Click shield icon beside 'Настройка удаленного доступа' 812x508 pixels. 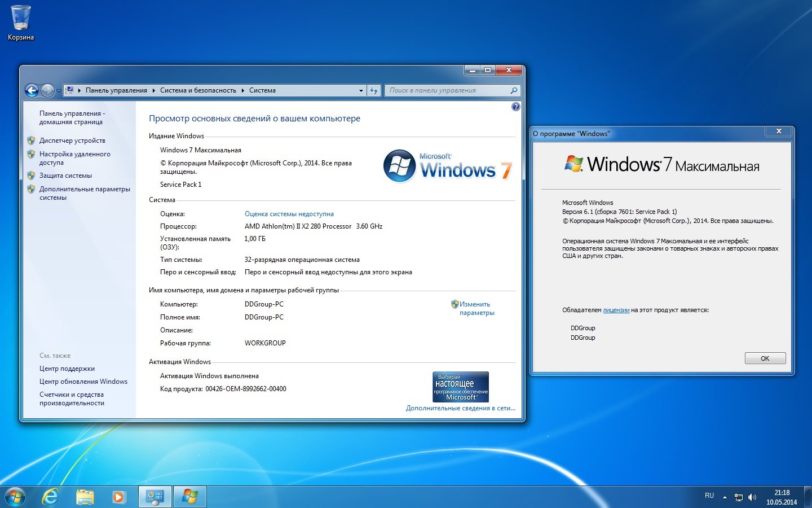click(31, 154)
